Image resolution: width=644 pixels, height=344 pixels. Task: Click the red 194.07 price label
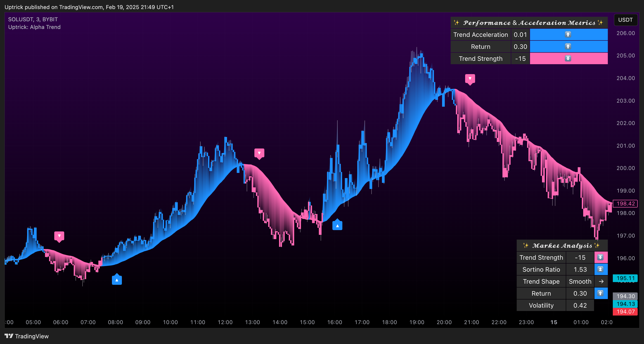tap(625, 312)
